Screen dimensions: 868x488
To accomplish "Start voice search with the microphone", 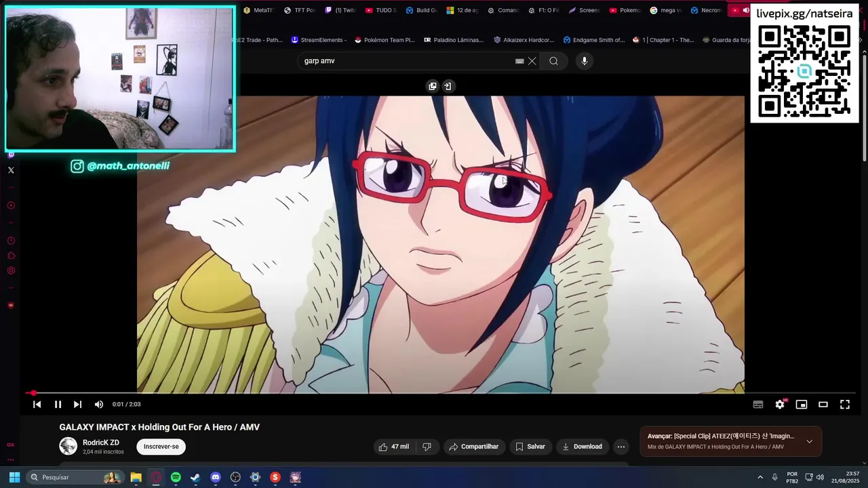I will [x=585, y=61].
